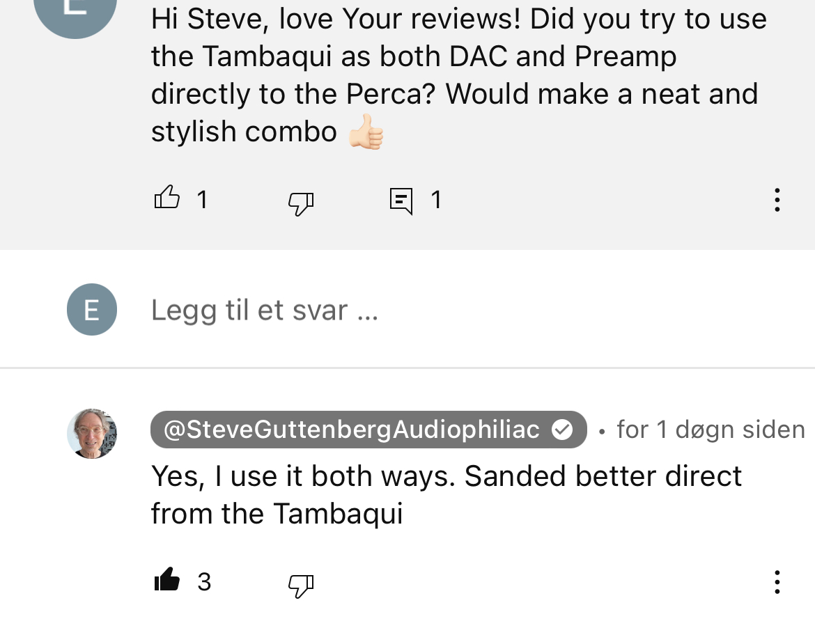Tap the like count on top comment
This screenshot has width=815, height=644.
(x=203, y=201)
